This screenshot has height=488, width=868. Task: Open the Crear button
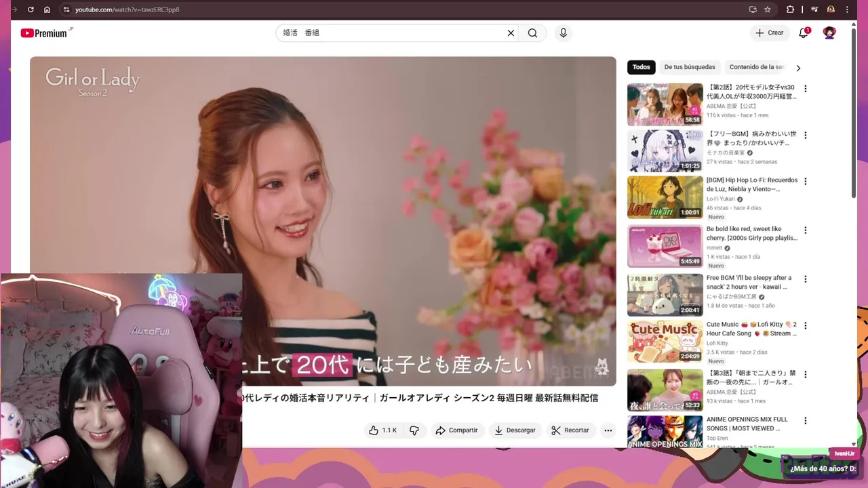click(770, 33)
